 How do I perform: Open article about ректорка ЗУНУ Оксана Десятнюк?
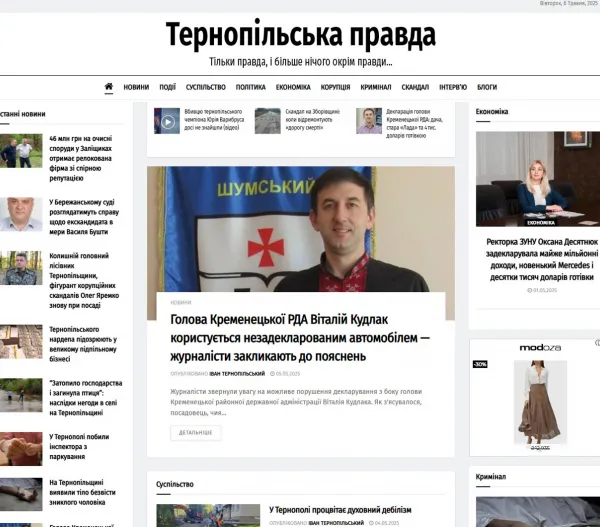coord(541,259)
